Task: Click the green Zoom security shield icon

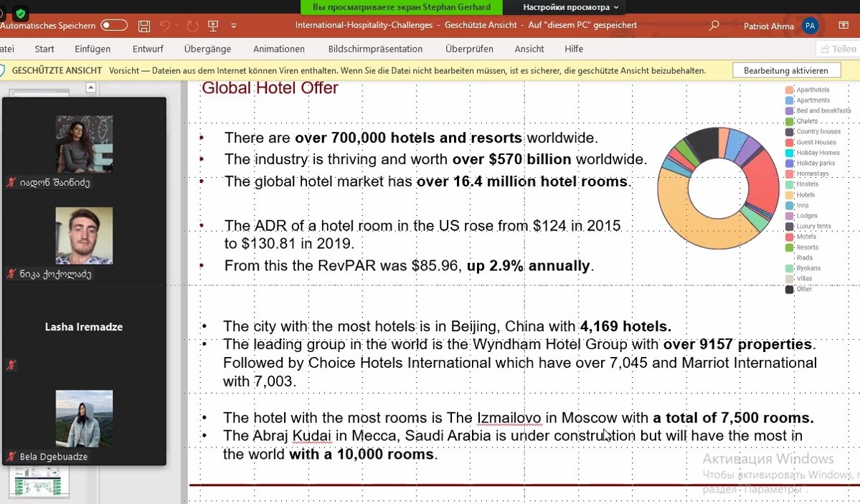Action: pyautogui.click(x=21, y=13)
